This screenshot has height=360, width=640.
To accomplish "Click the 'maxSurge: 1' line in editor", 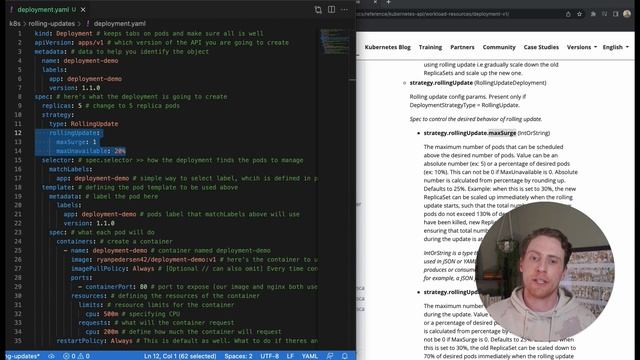I will tap(76, 142).
